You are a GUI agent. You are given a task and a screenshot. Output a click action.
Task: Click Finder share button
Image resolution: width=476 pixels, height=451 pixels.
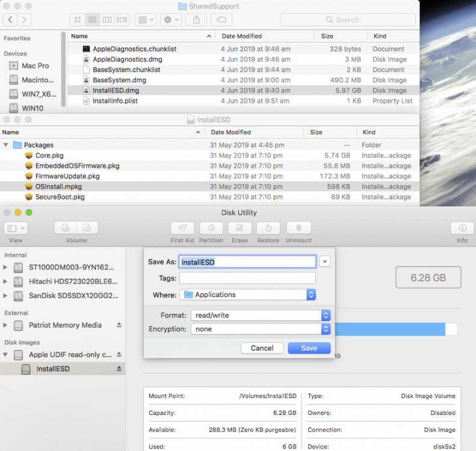pos(196,20)
